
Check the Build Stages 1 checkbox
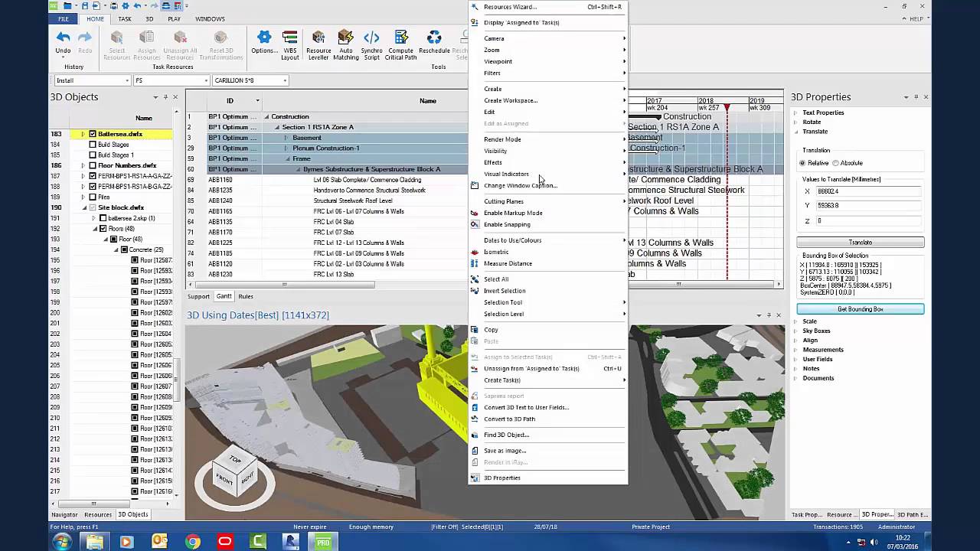pos(93,155)
